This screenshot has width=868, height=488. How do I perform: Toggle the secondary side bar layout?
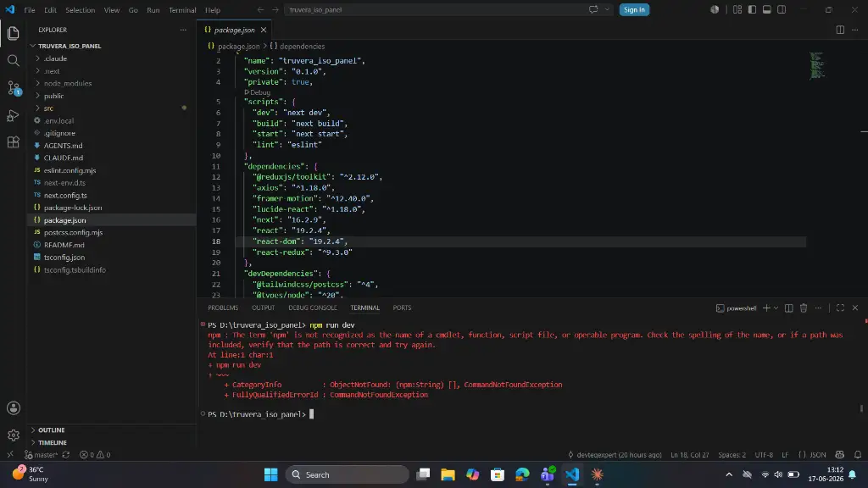coord(782,10)
